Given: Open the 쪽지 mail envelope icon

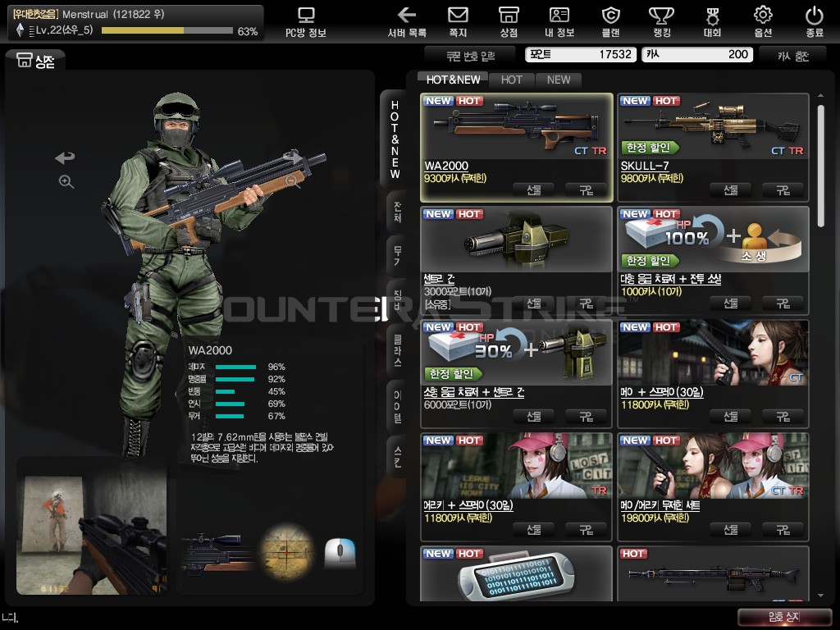Looking at the screenshot, I should pos(458,22).
